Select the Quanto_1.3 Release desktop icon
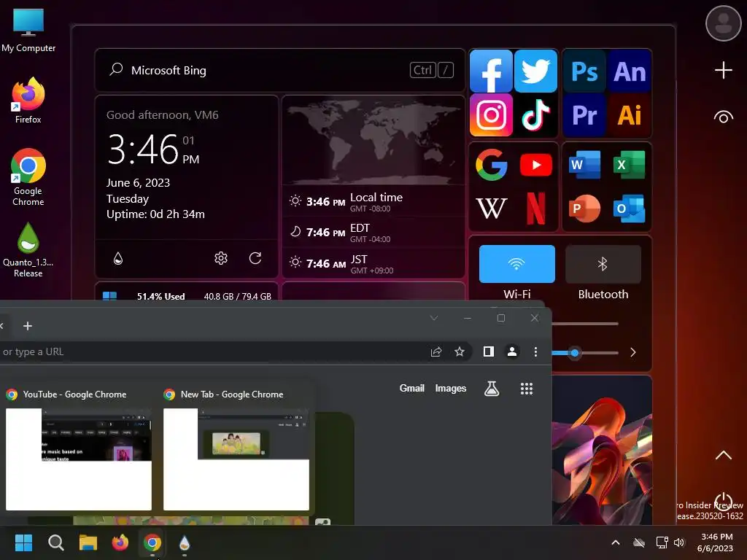The height and width of the screenshot is (560, 747). [28, 250]
